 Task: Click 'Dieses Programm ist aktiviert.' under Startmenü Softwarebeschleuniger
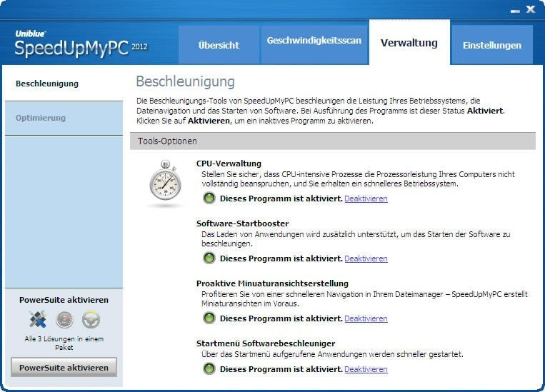pyautogui.click(x=281, y=369)
